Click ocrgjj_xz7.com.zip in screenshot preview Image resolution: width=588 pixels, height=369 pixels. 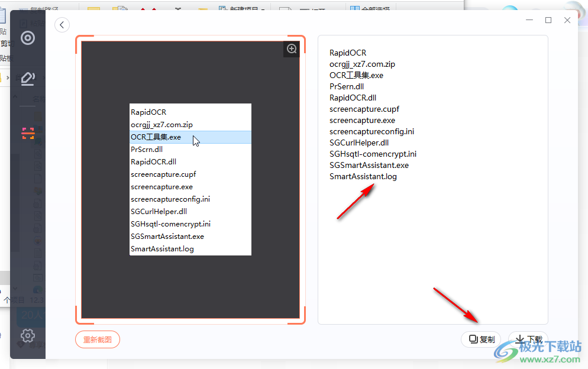(x=161, y=125)
